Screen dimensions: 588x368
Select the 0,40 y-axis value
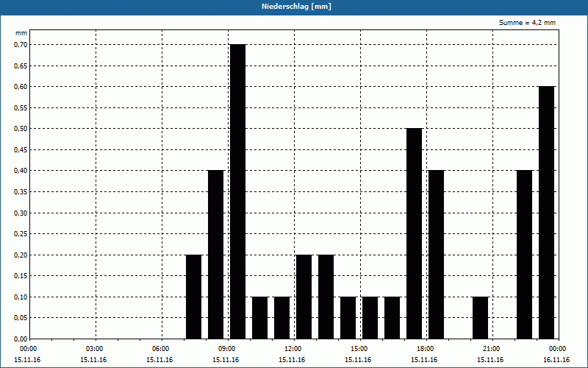coord(21,171)
